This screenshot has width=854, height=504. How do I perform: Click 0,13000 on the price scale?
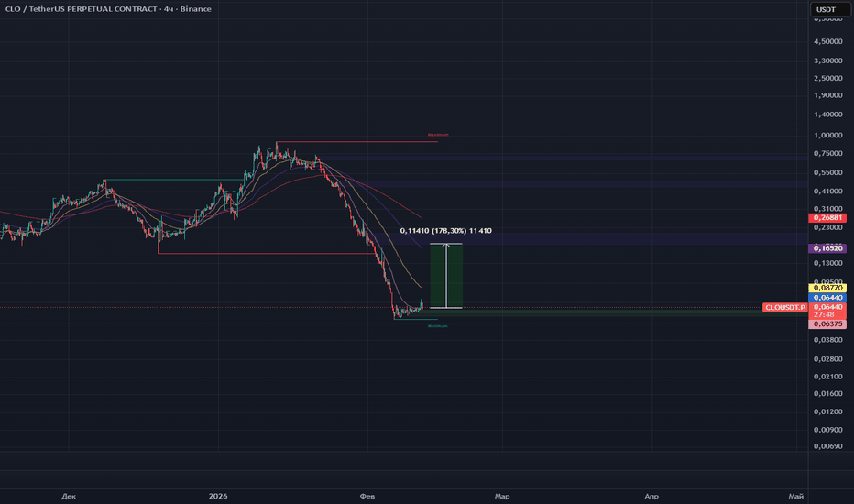pos(827,263)
